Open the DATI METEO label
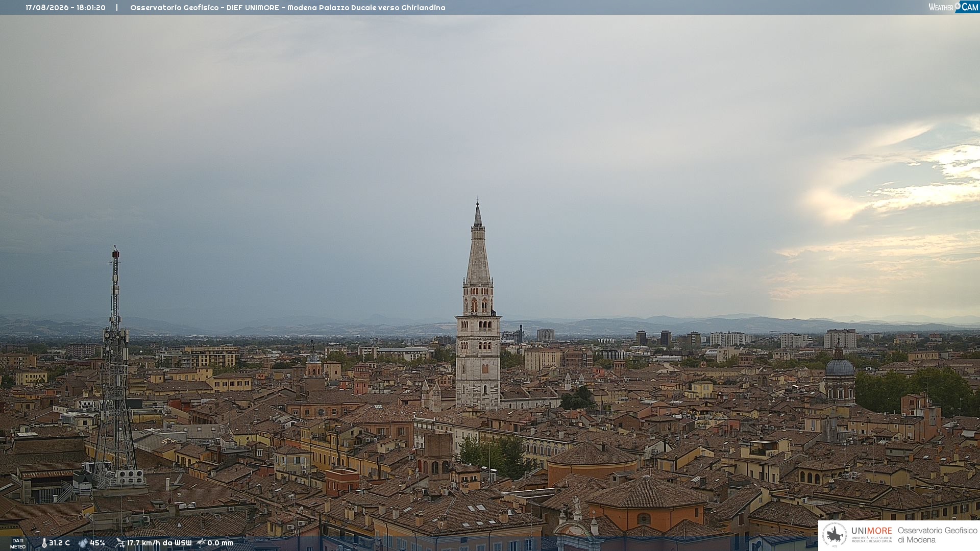This screenshot has height=551, width=980. point(18,544)
